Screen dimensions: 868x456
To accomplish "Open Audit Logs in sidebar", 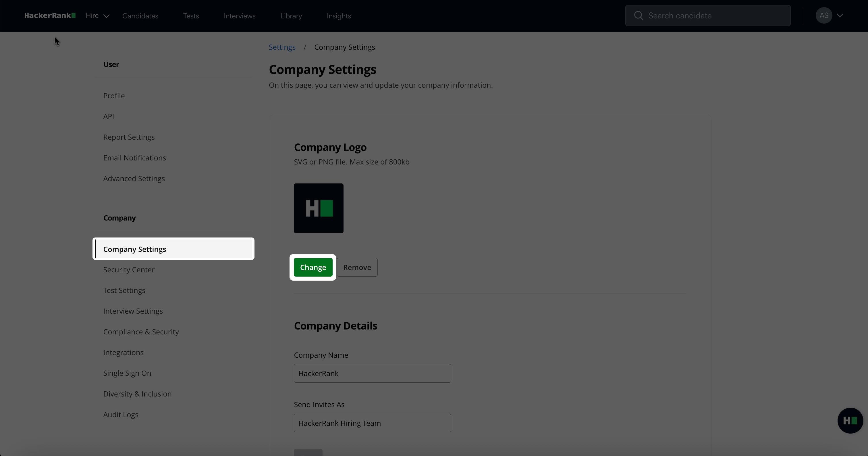I will pyautogui.click(x=121, y=415).
